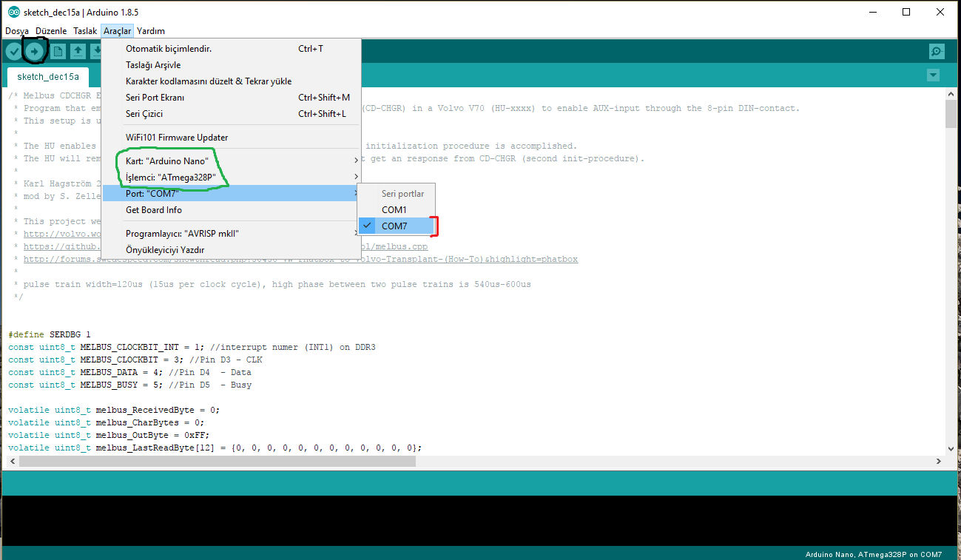Launch WiFi101 Firmware Updater

231,138
